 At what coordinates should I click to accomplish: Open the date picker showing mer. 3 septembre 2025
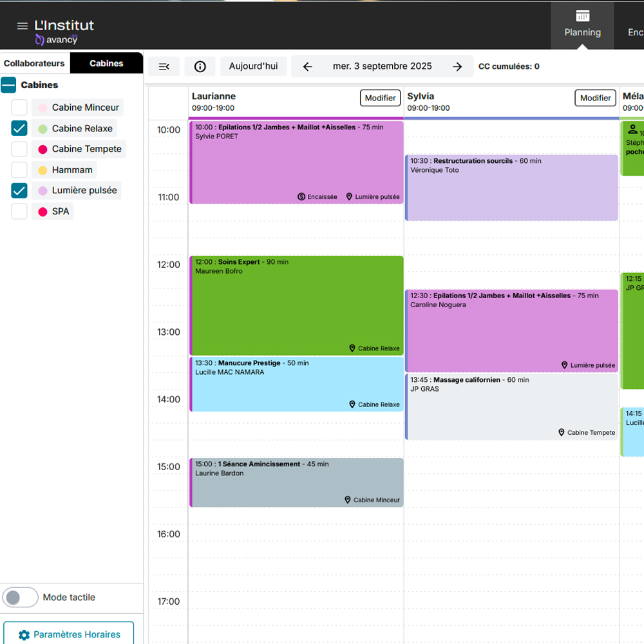tap(382, 66)
